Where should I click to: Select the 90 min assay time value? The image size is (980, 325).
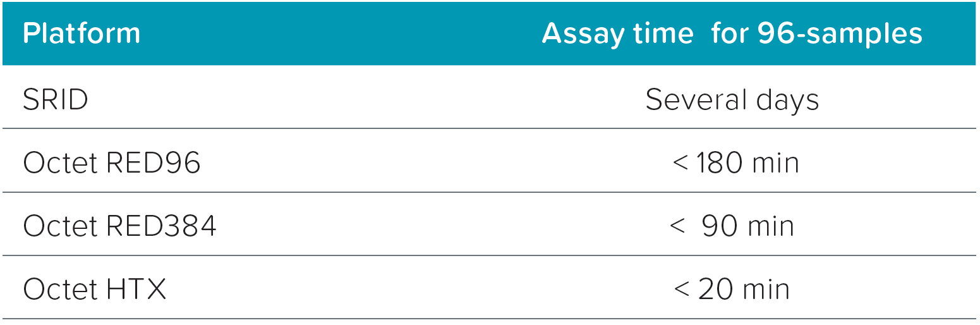747,226
